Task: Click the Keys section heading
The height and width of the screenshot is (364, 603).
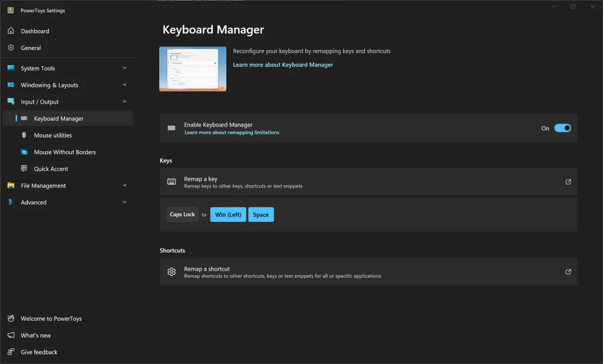Action: tap(166, 161)
